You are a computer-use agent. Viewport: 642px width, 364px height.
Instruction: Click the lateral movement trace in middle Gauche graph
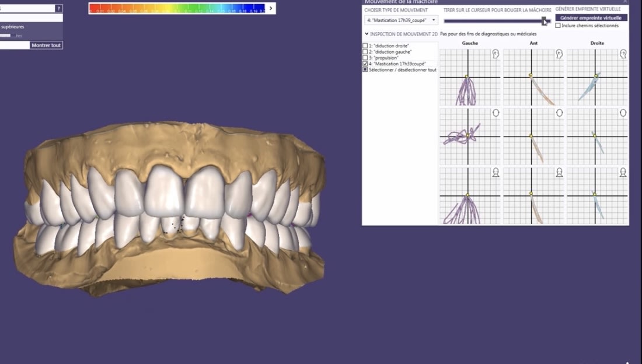click(x=458, y=136)
